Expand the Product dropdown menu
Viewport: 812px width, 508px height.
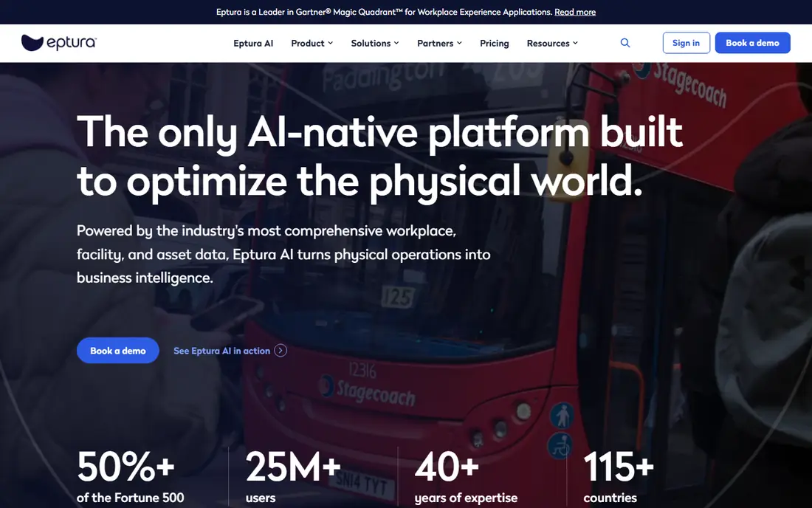click(x=312, y=44)
